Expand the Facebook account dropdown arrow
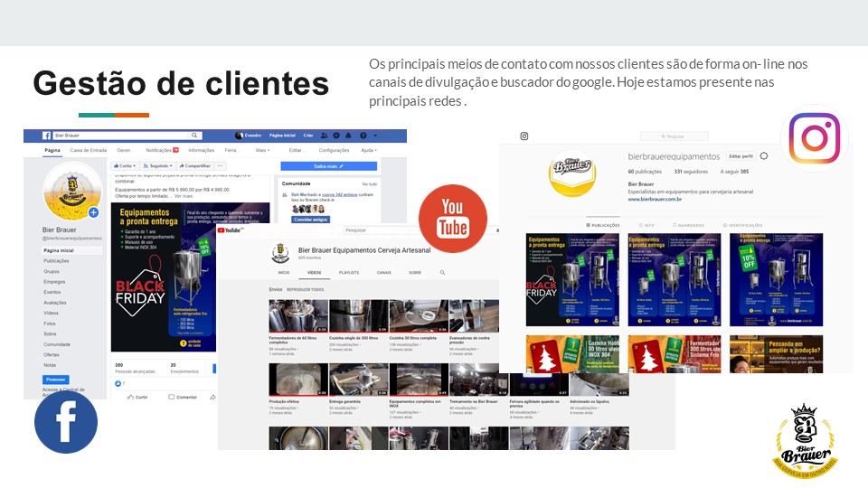The image size is (868, 488). [375, 135]
